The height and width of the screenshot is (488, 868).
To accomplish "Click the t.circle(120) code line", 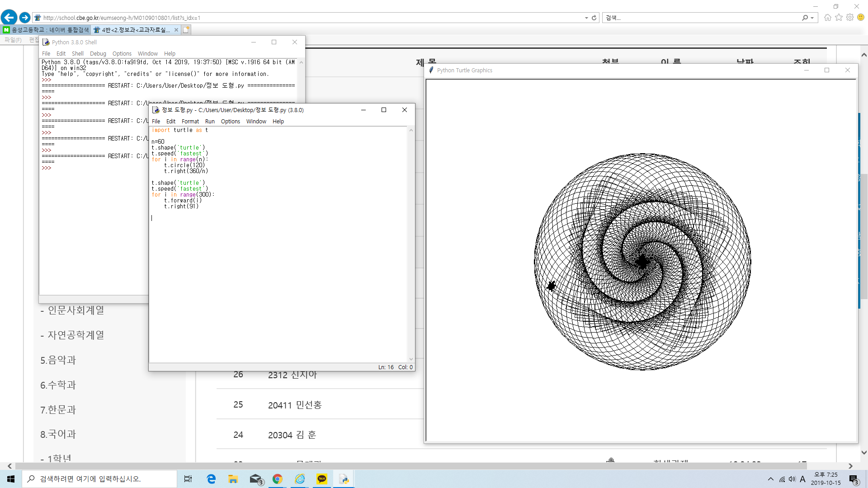I will pyautogui.click(x=184, y=165).
